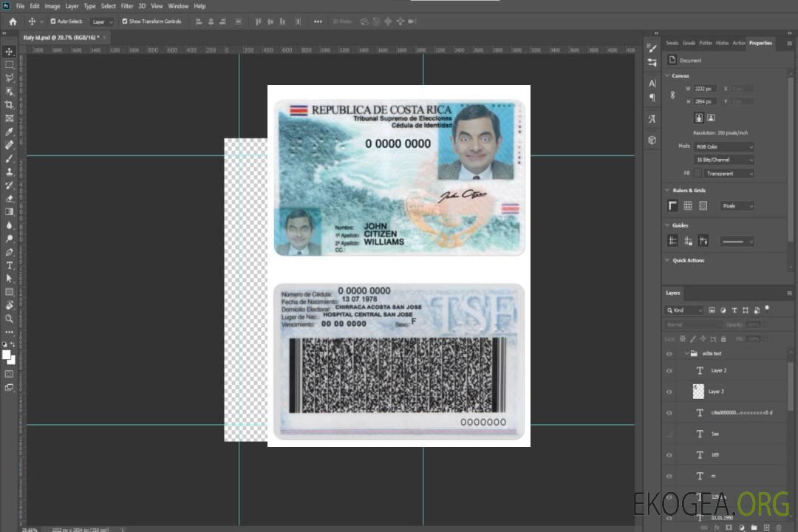The width and height of the screenshot is (798, 532).
Task: Pick the Eyedropper tool
Action: tap(10, 132)
